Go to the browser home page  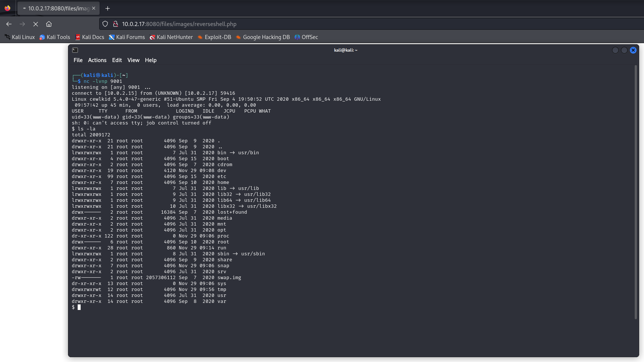[x=49, y=24]
